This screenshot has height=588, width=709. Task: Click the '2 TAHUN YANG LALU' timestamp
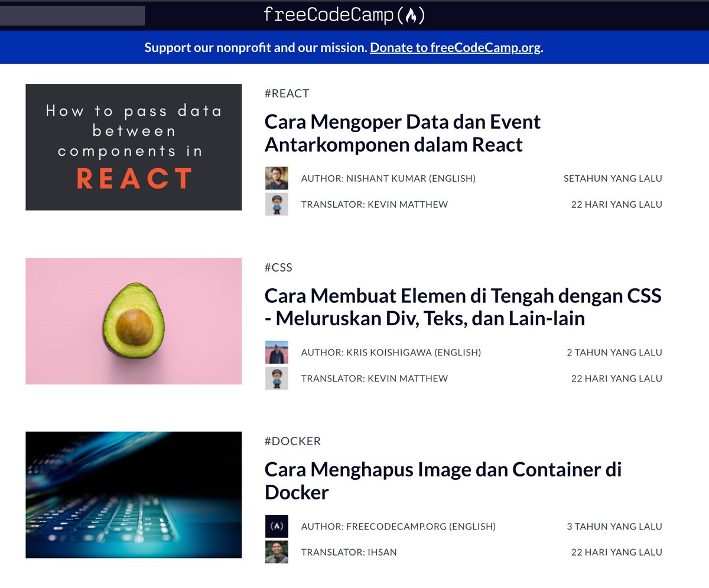614,352
